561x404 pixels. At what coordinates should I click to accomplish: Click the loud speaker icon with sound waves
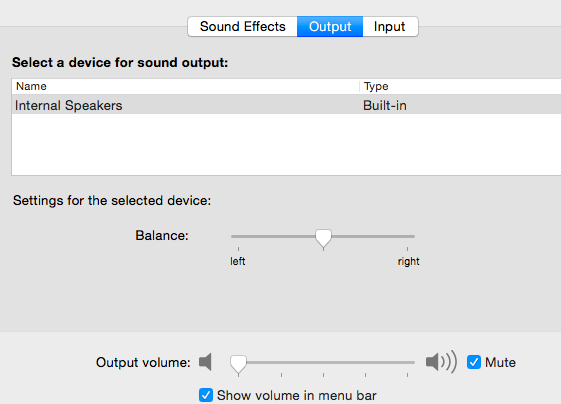click(441, 361)
